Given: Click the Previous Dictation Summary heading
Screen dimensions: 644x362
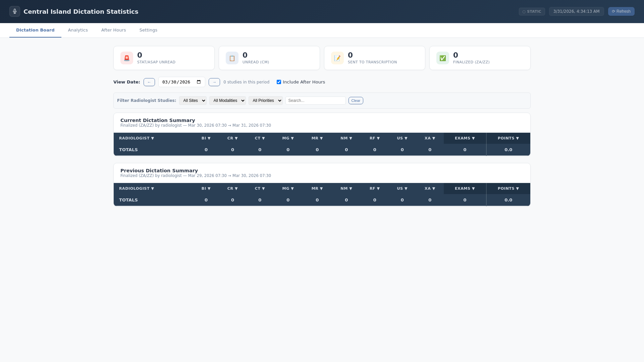Looking at the screenshot, I should coord(159,171).
